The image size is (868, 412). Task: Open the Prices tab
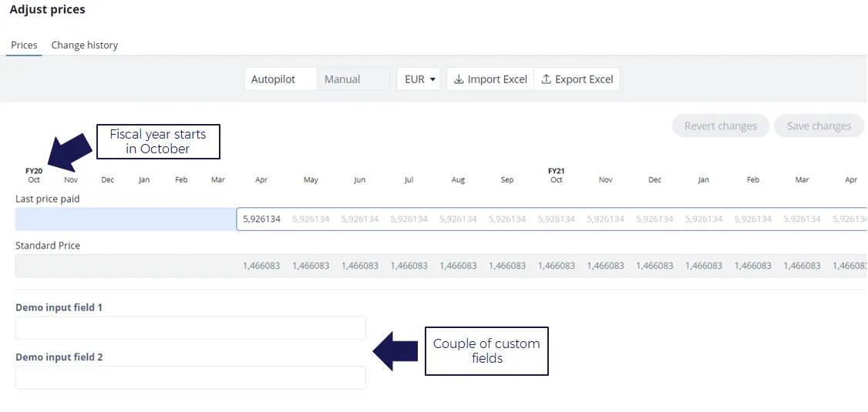point(24,45)
